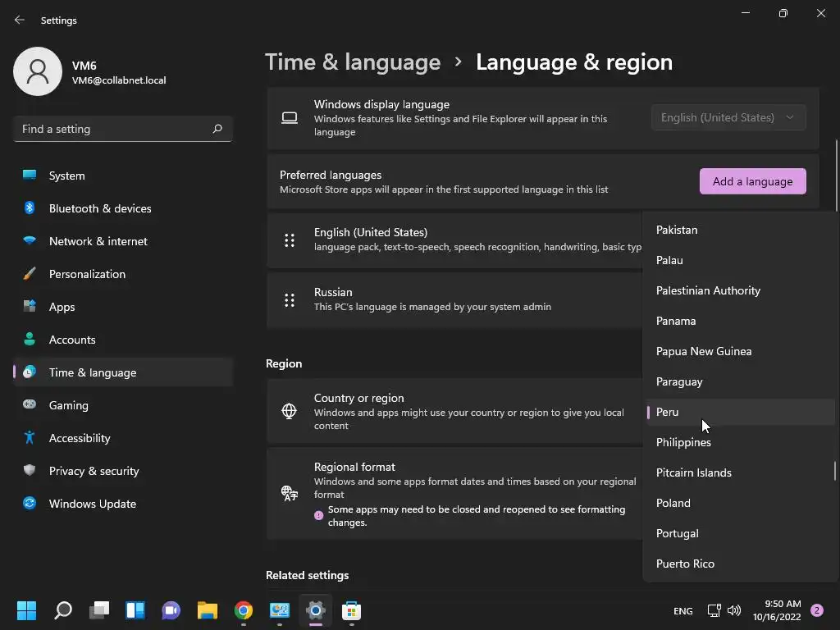Screen dimensions: 840x630
Task: Go to Personalization settings
Action: tap(123, 274)
